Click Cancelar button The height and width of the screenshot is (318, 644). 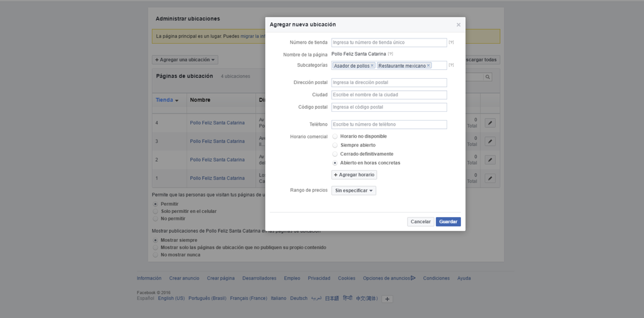tap(421, 222)
